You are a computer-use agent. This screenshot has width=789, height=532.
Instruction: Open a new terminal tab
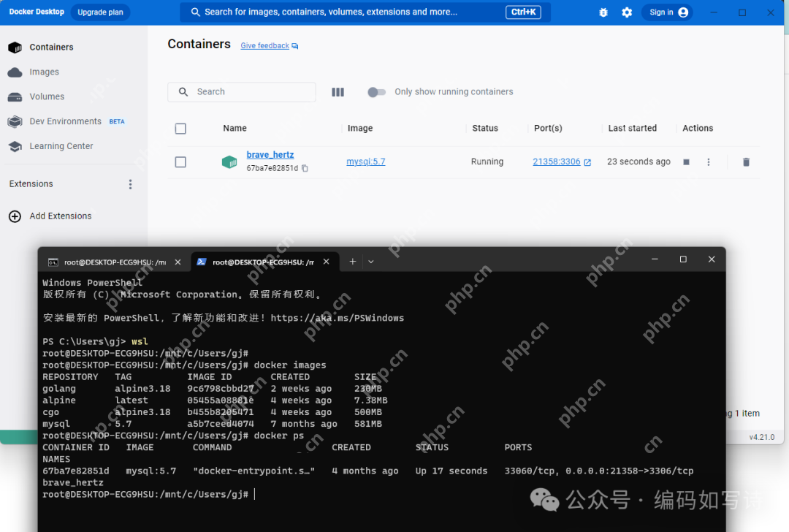[353, 262]
